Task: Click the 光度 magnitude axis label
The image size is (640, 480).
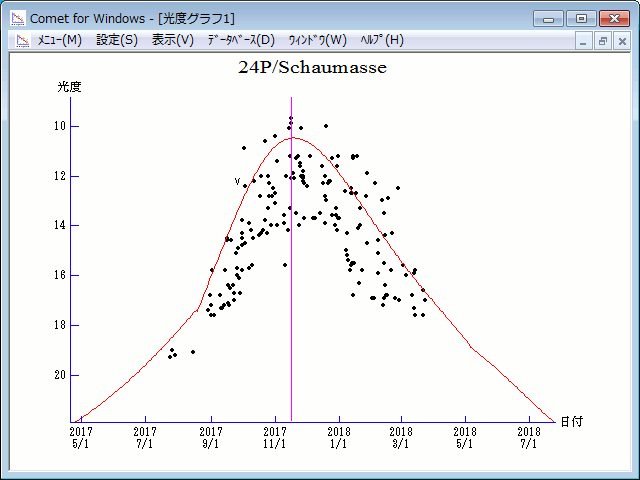Action: (x=69, y=87)
